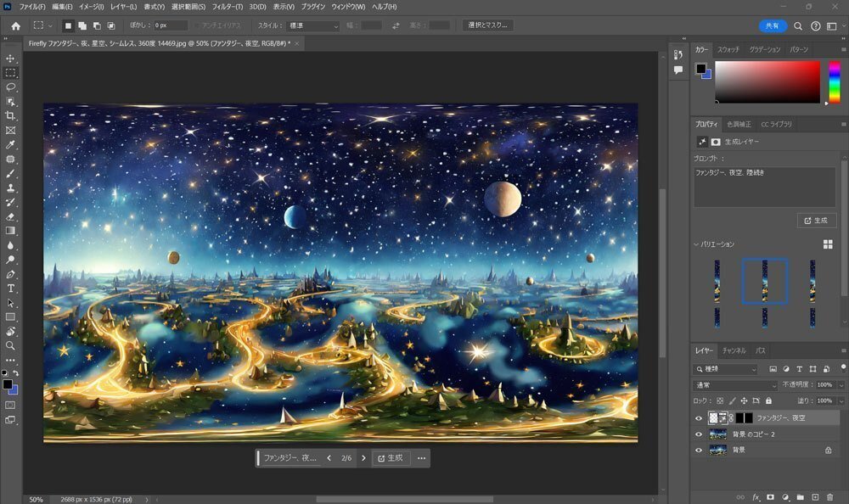Create a new group folder icon
This screenshot has height=504, width=849.
801,497
